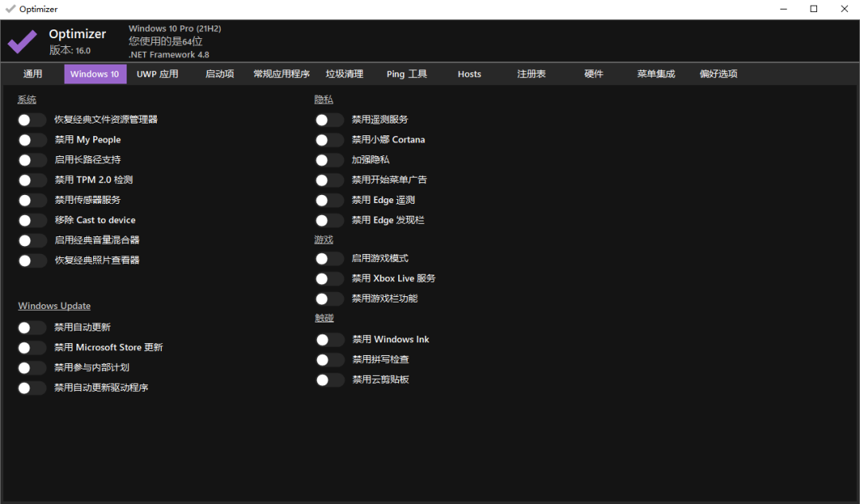Viewport: 860px width, 504px height.
Task: Toggle 禁用传感器服务 switch
Action: click(x=31, y=200)
